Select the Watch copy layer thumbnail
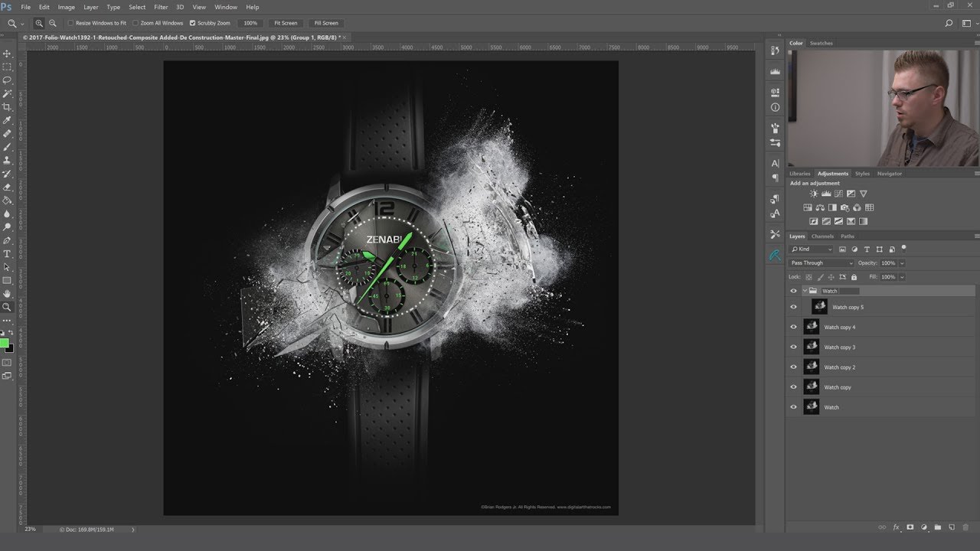The width and height of the screenshot is (980, 551). [811, 386]
